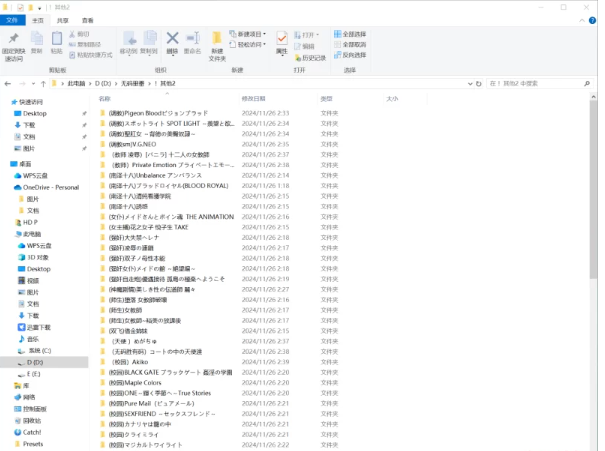Select 网络 (Network) in navigation pane
The width and height of the screenshot is (605, 451).
25,397
